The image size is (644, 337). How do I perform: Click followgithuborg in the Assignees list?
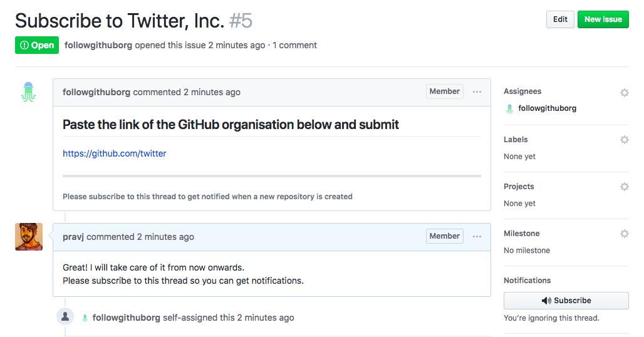click(547, 108)
